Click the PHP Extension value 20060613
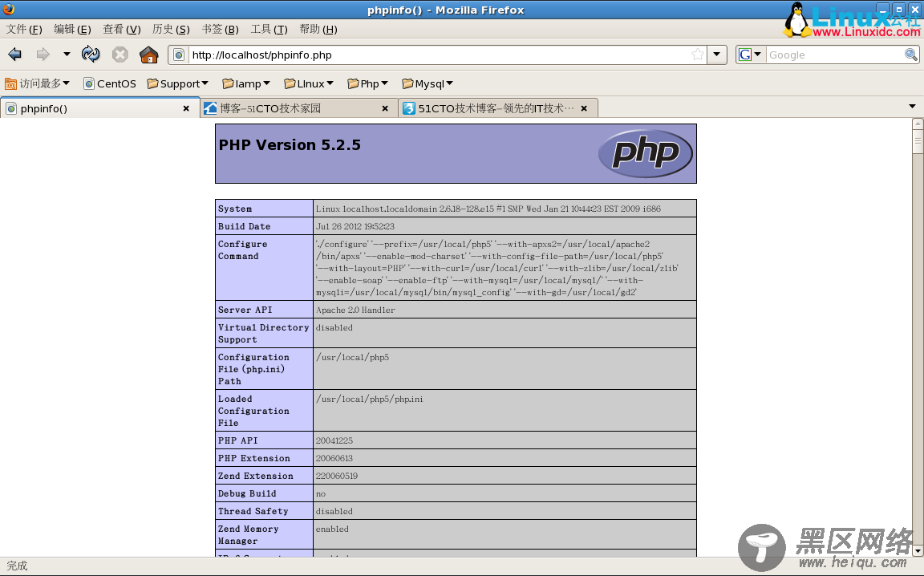Screen dimensions: 924x576 pos(334,458)
